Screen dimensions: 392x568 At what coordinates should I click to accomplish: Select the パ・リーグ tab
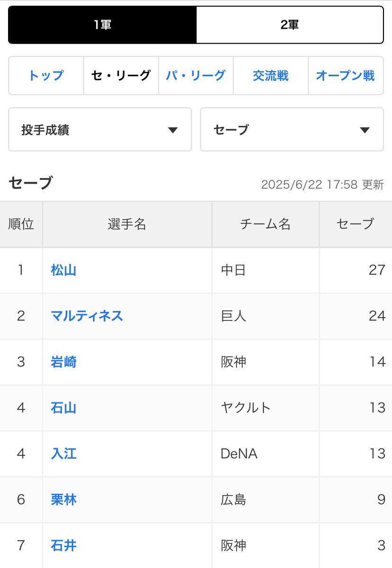[x=196, y=76]
